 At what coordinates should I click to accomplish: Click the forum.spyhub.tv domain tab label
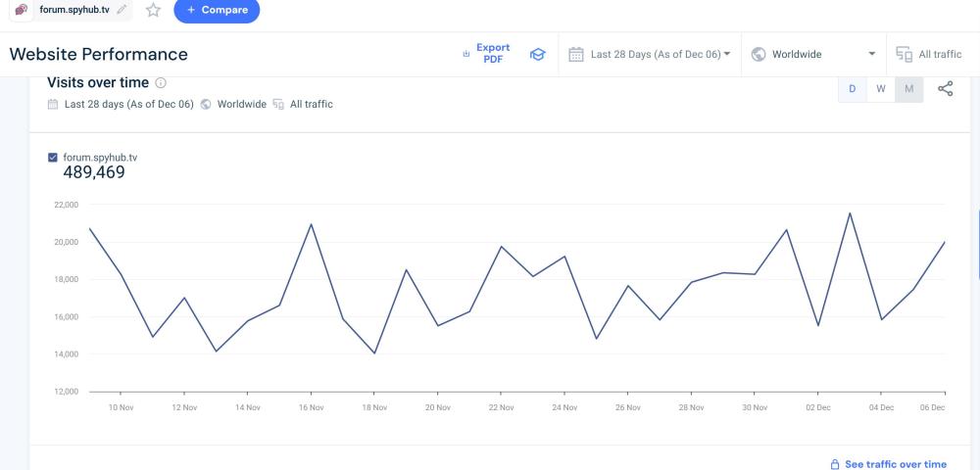[74, 10]
